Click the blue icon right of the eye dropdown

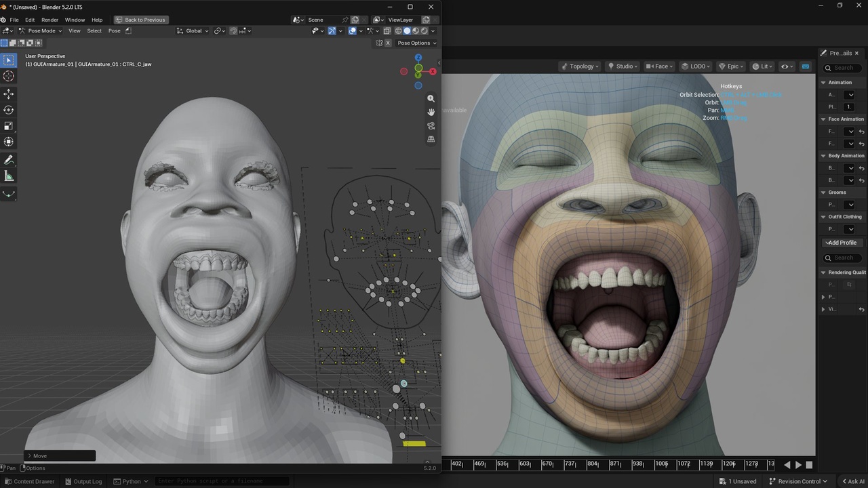click(806, 66)
